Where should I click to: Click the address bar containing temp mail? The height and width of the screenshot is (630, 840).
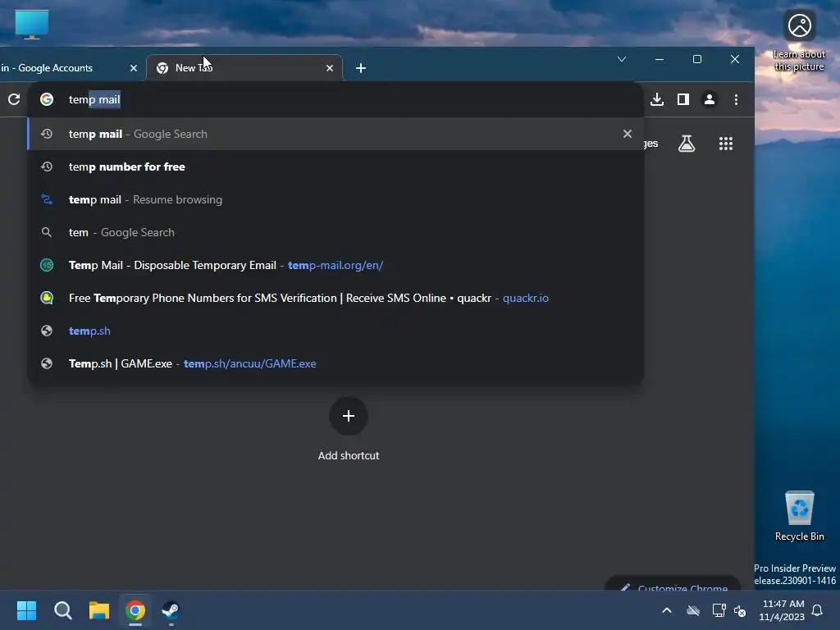pos(335,99)
